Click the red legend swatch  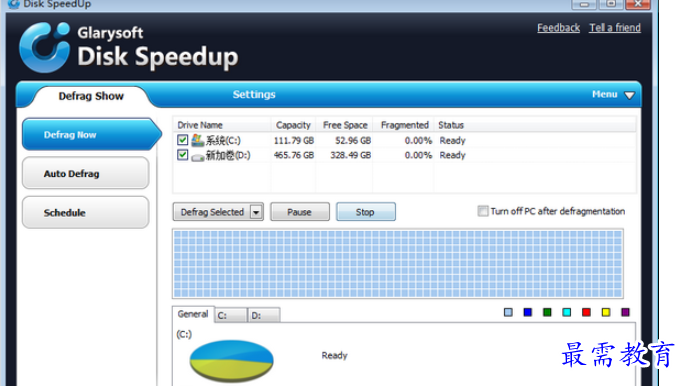(586, 312)
